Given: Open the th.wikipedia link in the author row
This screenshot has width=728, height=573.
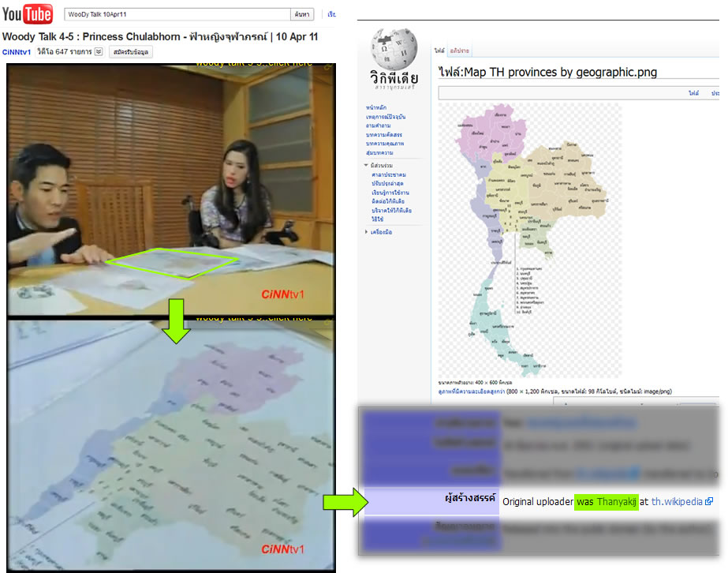Looking at the screenshot, I should [677, 501].
